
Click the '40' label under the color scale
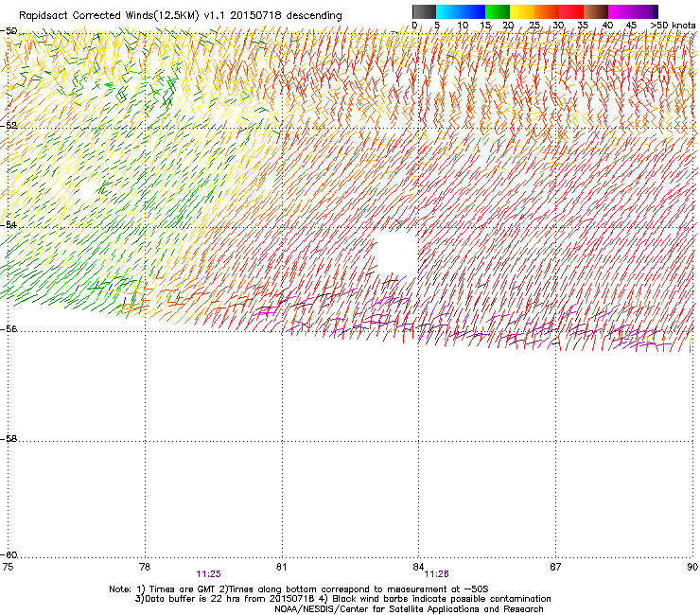pyautogui.click(x=607, y=26)
